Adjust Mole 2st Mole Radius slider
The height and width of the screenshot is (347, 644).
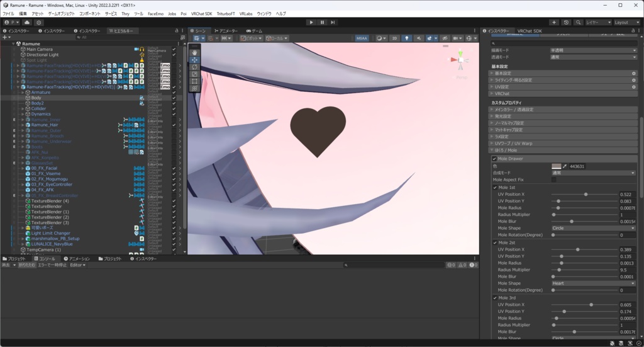click(x=585, y=263)
